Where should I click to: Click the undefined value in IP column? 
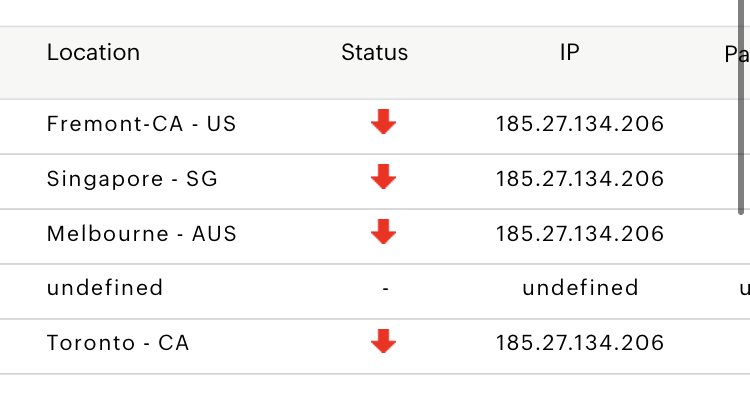point(581,288)
